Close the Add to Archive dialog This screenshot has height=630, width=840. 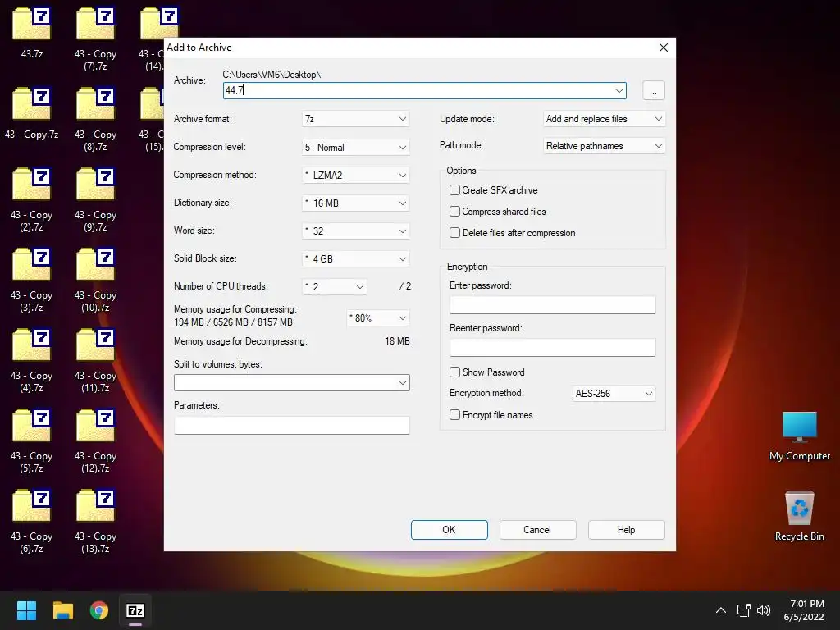(663, 48)
